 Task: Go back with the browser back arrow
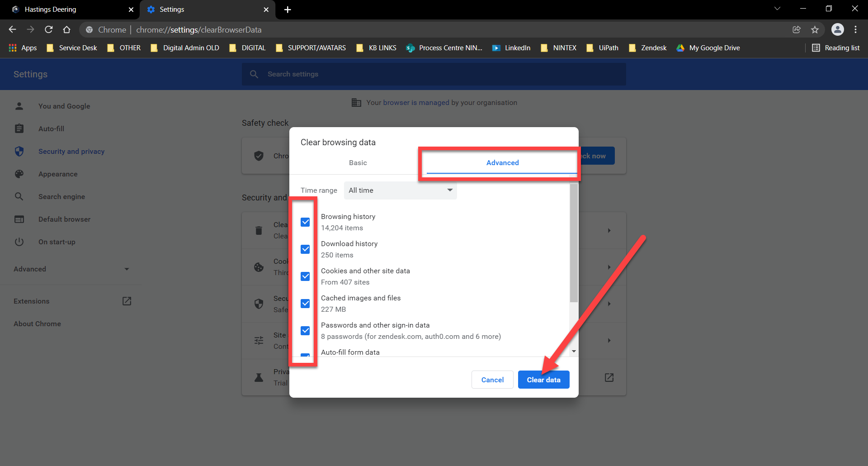pyautogui.click(x=12, y=29)
